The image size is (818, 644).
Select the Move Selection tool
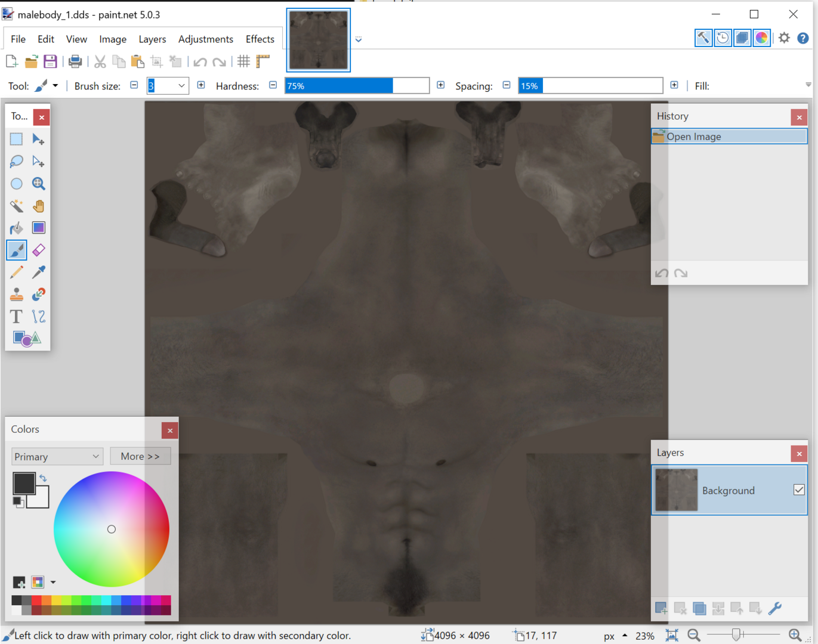pos(38,161)
